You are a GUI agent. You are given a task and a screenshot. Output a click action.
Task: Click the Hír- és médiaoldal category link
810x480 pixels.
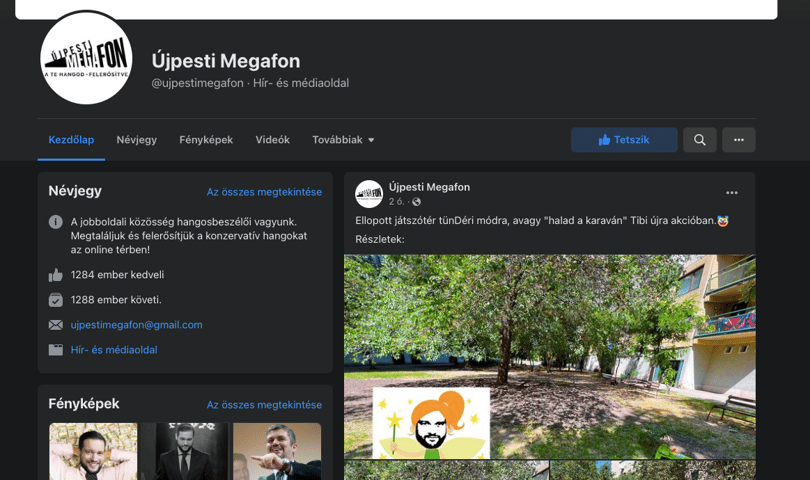pos(114,350)
